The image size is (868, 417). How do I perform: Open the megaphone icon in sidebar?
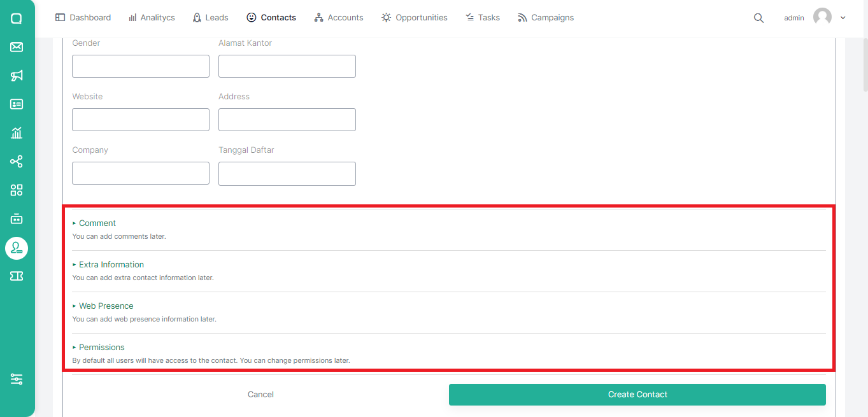(x=17, y=76)
